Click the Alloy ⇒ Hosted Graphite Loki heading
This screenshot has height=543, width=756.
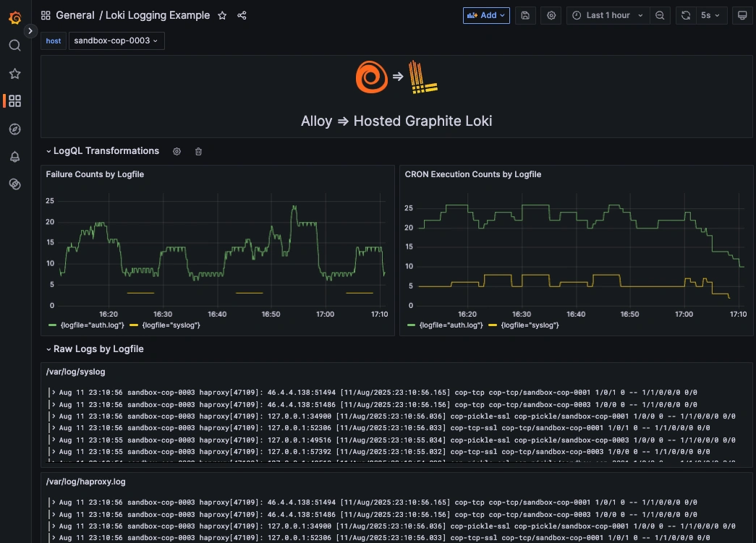coord(396,121)
